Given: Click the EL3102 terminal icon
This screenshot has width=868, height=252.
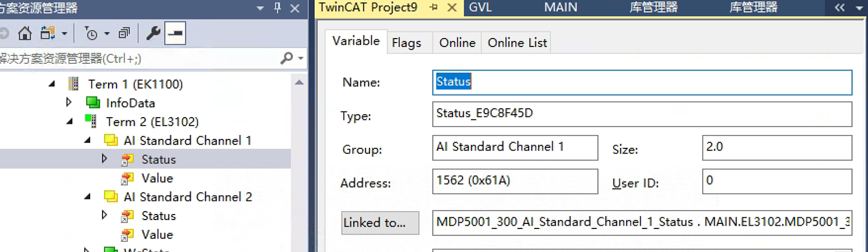Looking at the screenshot, I should pos(91,120).
